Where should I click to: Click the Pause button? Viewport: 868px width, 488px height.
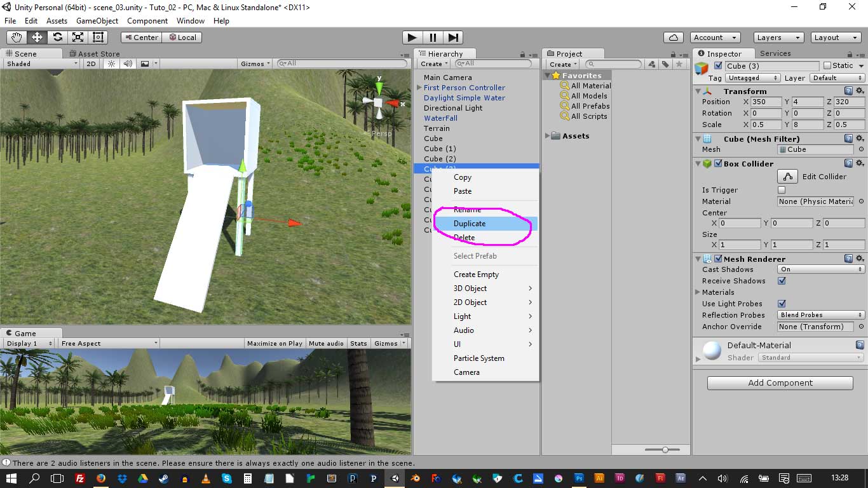(433, 37)
